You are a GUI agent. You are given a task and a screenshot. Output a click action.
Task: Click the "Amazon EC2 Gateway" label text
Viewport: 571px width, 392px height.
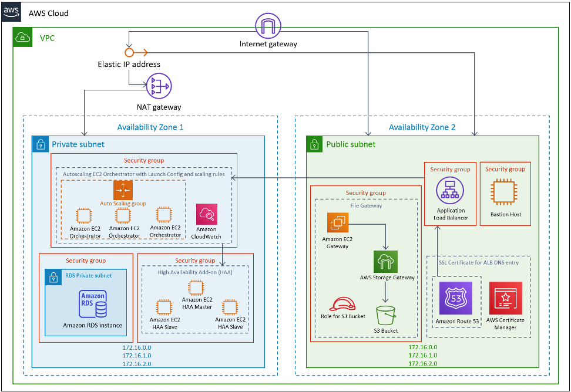pyautogui.click(x=337, y=243)
